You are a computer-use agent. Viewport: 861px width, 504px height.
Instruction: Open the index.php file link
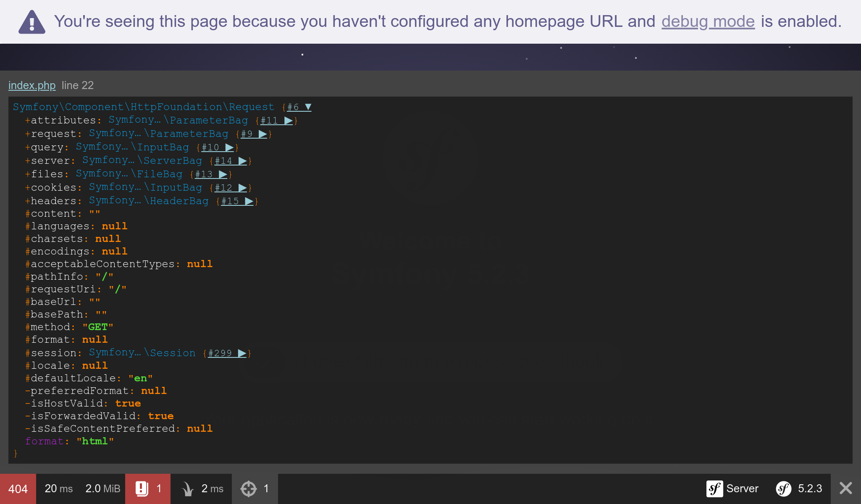(32, 85)
